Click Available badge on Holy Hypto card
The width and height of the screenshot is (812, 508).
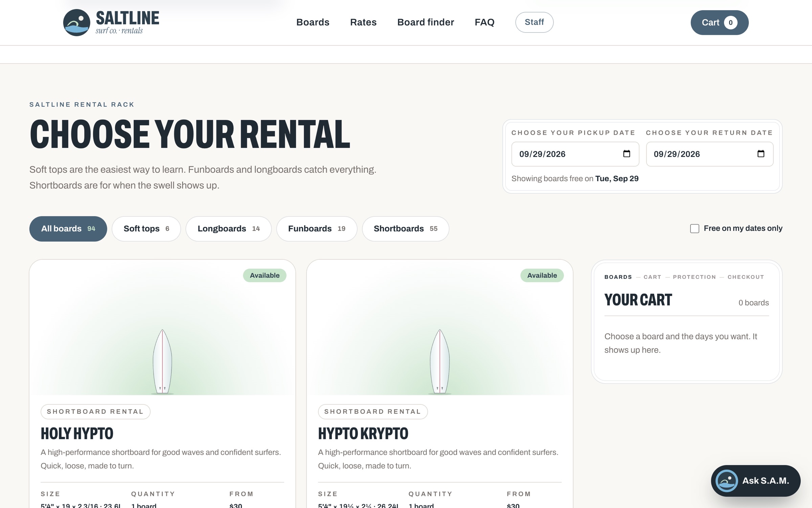pos(265,275)
